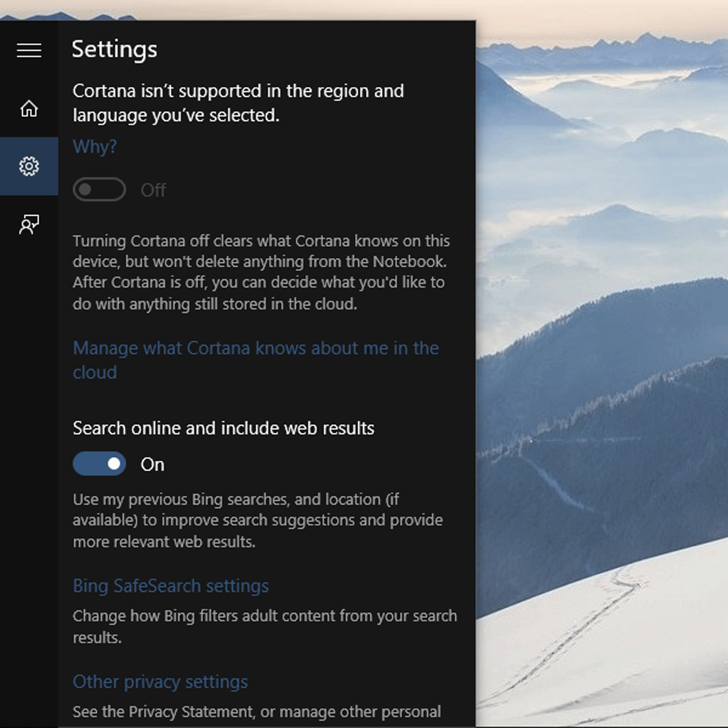Go to Cortana Home icon
This screenshot has height=728, width=728.
pyautogui.click(x=29, y=108)
